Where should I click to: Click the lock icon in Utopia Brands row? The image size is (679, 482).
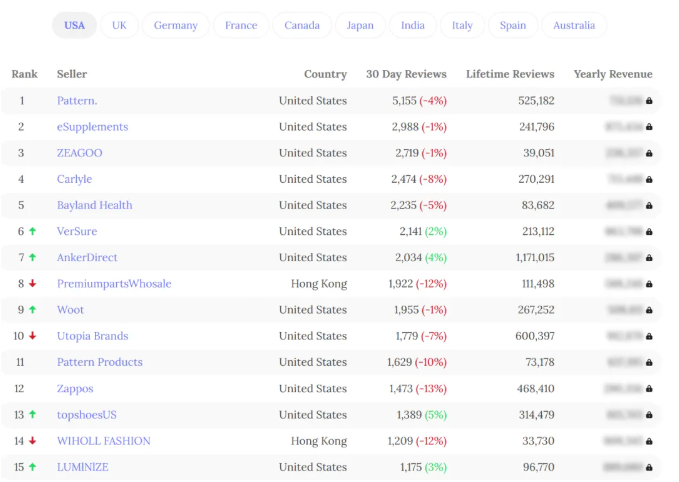(x=649, y=336)
